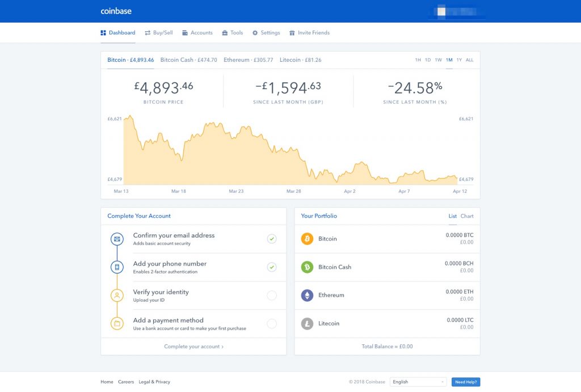
Task: Click the Bitcoin price chart area
Action: pyautogui.click(x=290, y=150)
